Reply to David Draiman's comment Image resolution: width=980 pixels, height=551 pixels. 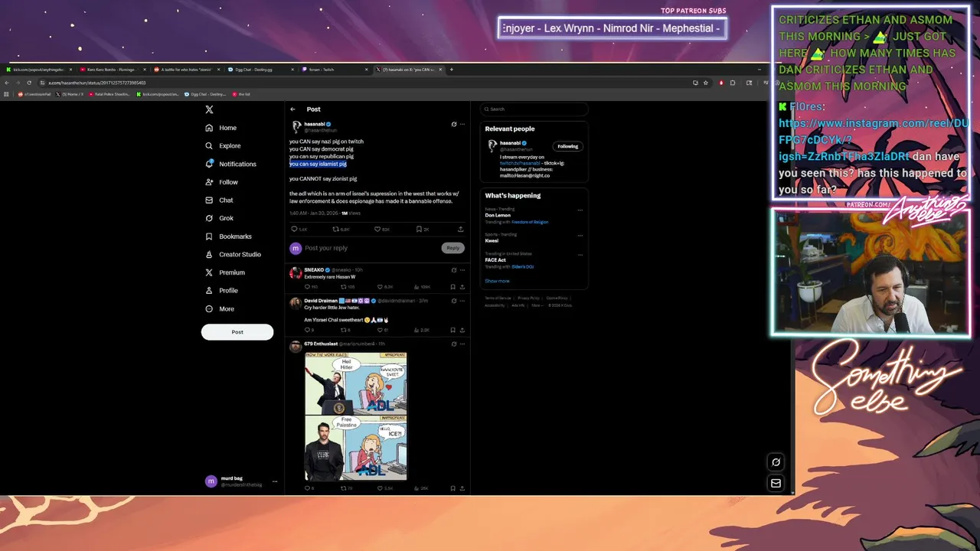pos(308,330)
